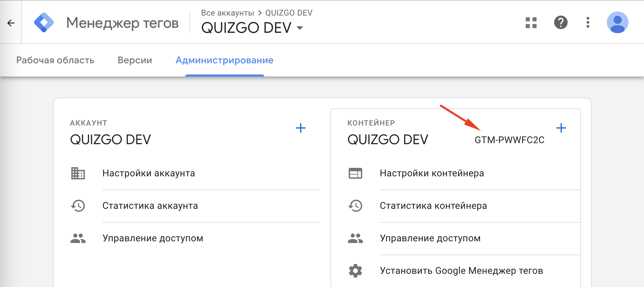
Task: Switch to the Версии tab
Action: [135, 60]
